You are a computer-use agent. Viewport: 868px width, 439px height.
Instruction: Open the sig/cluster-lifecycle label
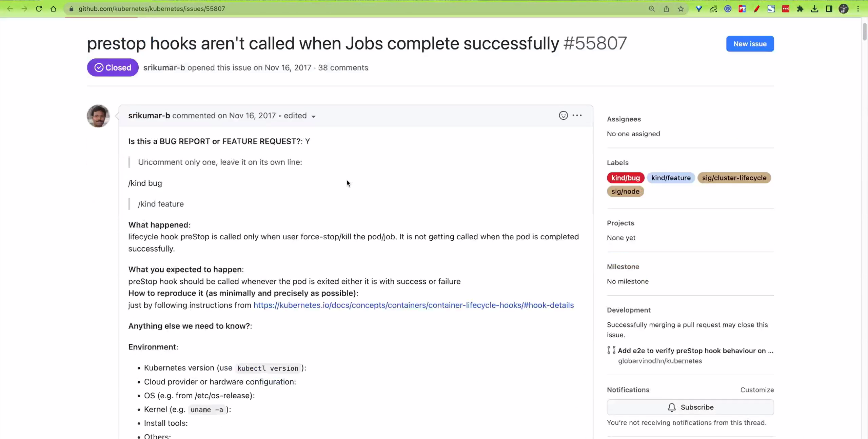(x=734, y=178)
